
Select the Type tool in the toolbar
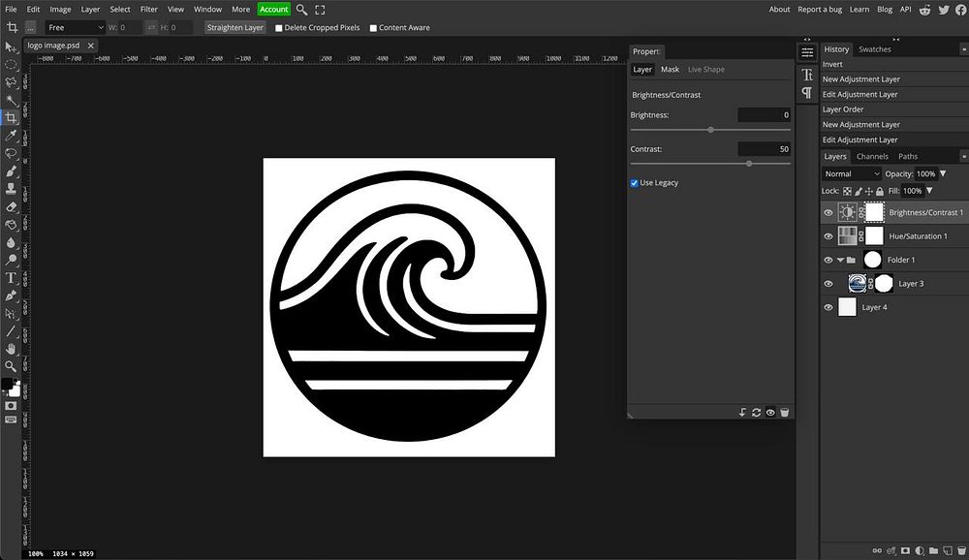tap(11, 278)
